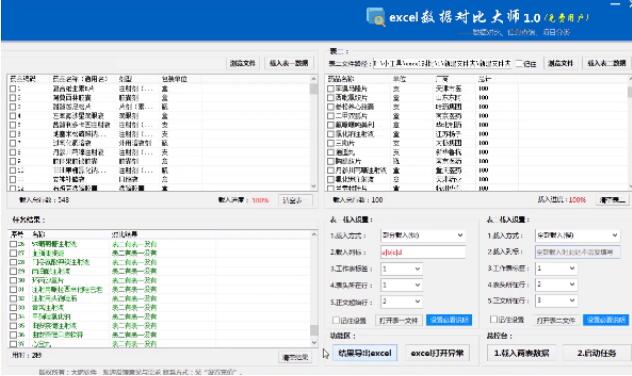Tick the checkbox of row 1 in table one list
Viewport: 632px width, 376px height.
pos(13,89)
